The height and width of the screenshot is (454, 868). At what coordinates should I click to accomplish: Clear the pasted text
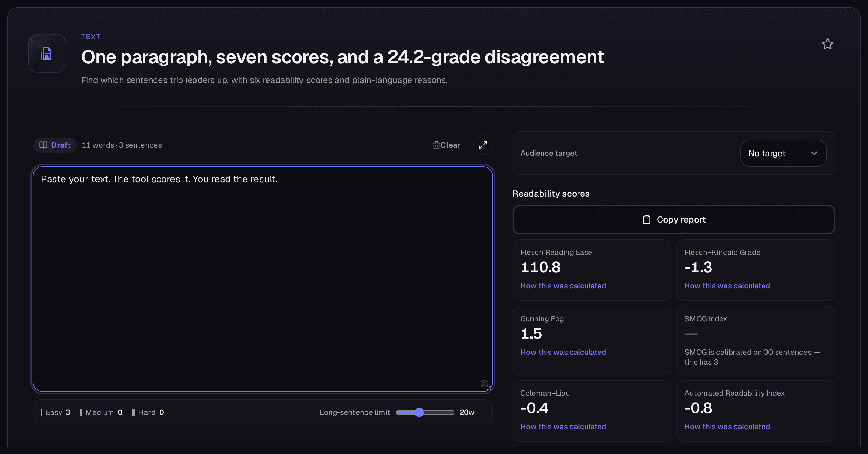(446, 145)
